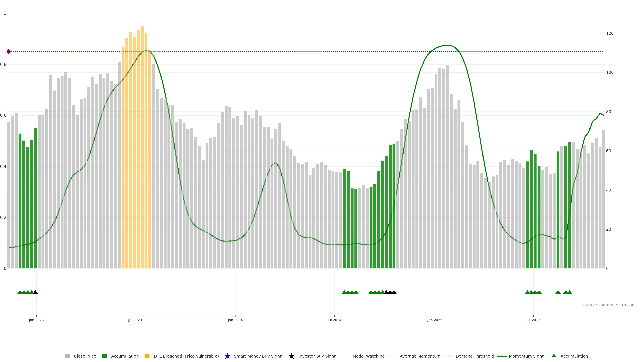Image resolution: width=644 pixels, height=362 pixels.
Task: Click the purple diamond on Demand Threshold line
Action: [9, 52]
